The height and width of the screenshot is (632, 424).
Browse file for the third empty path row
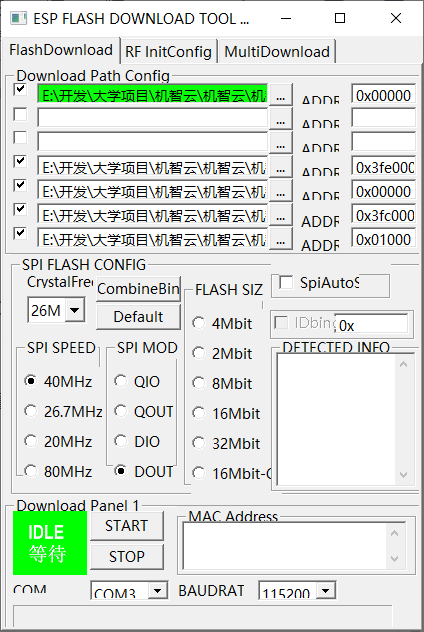pos(281,142)
